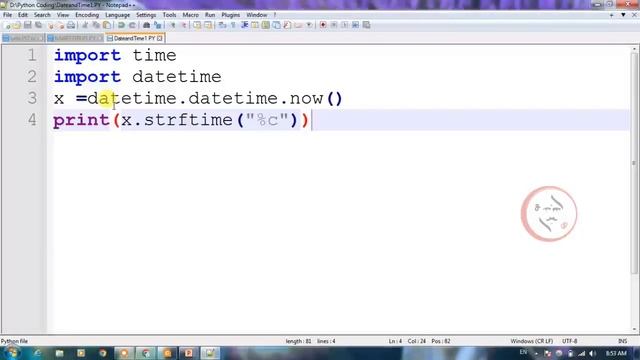Click the Cut scissors toolbar icon
This screenshot has width=640, height=360.
85,25
